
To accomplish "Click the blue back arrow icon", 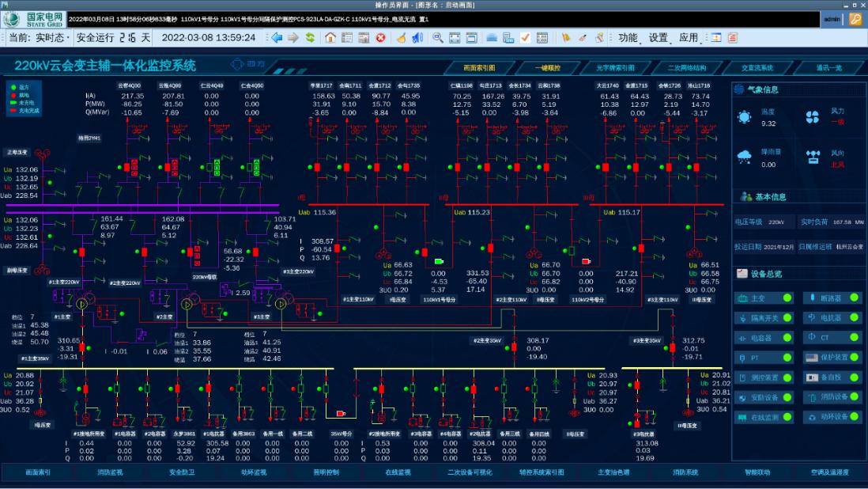I will click(x=277, y=37).
